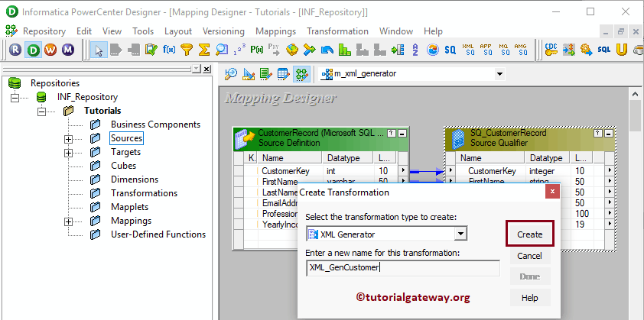Select the XML SQ transformation icon

click(468, 50)
